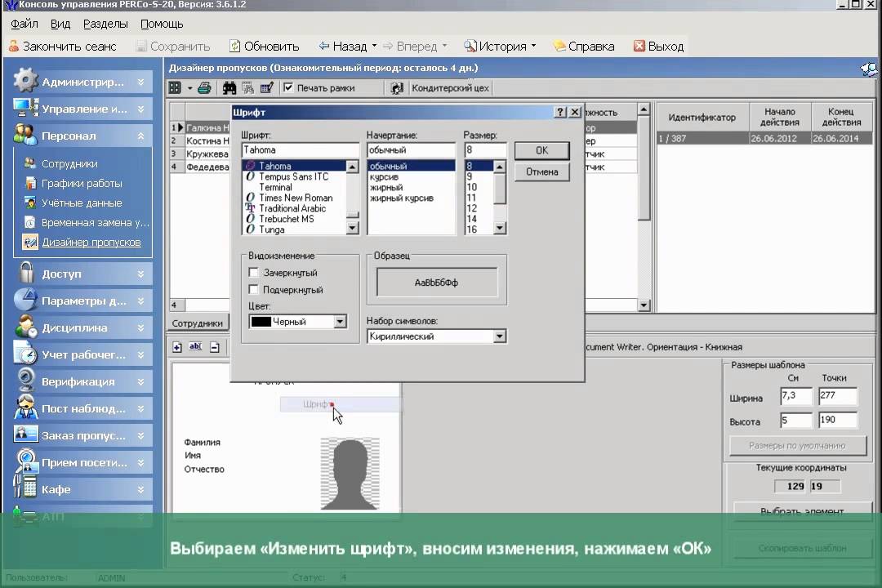The height and width of the screenshot is (588, 882).
Task: Click Размеры по умолчанию button
Action: click(x=797, y=446)
